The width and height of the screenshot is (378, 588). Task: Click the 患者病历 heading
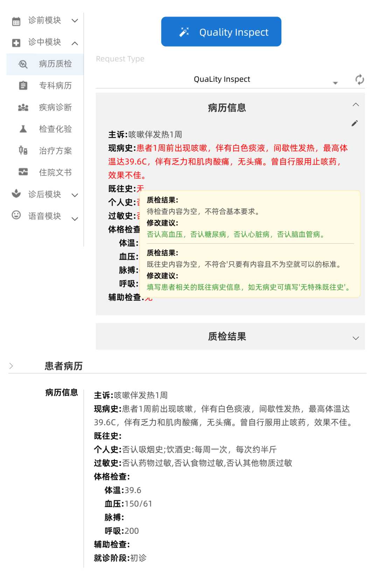64,366
